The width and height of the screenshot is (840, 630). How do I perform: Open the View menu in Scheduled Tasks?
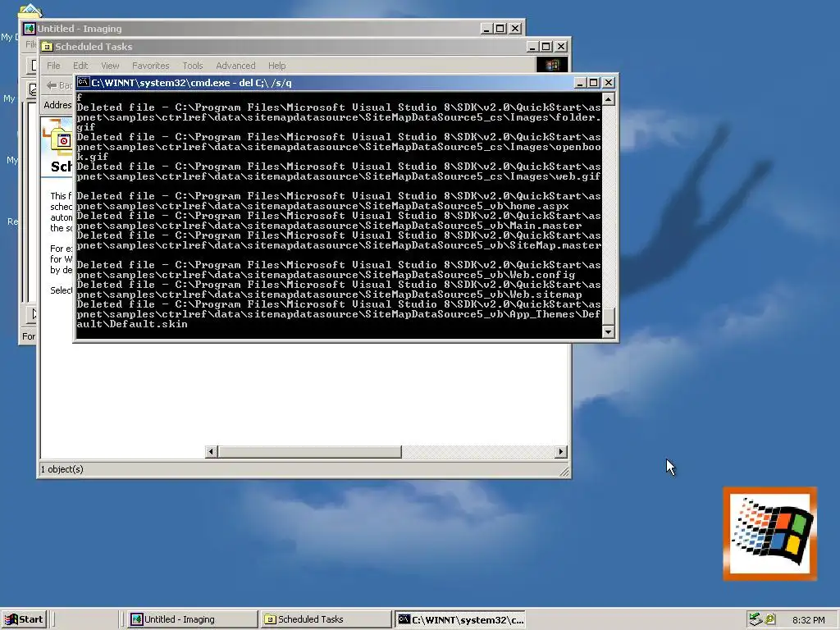pyautogui.click(x=110, y=66)
